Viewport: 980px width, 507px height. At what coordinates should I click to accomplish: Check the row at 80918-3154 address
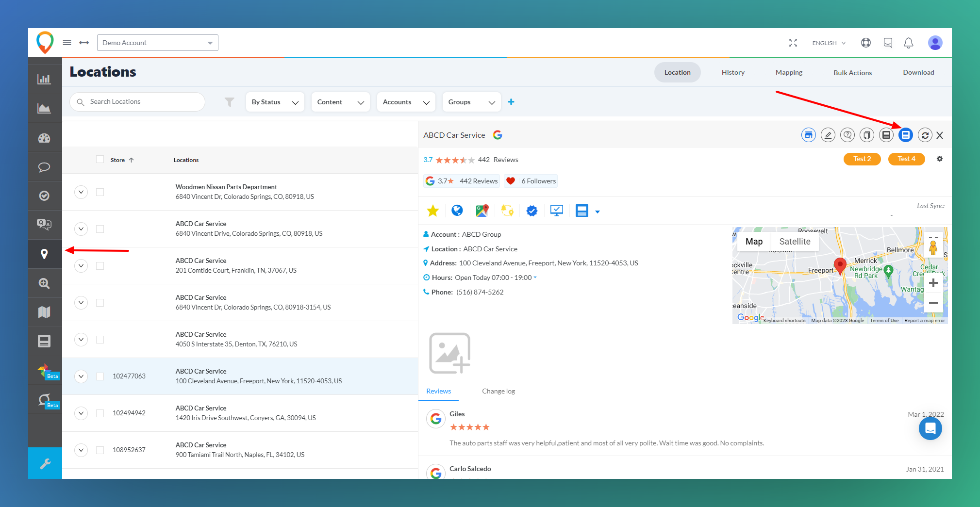coord(100,303)
